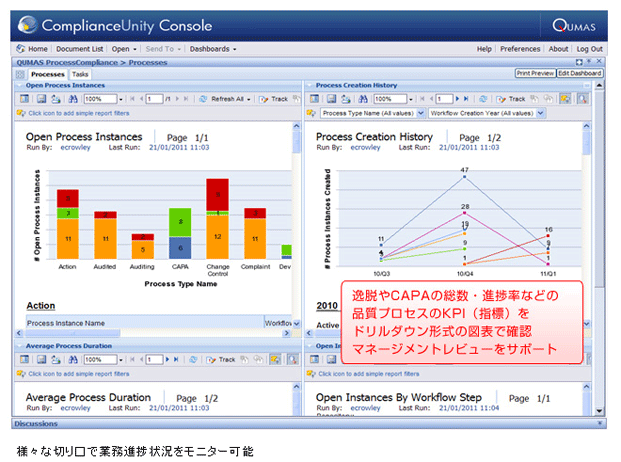Go to the next page in the Average Process Duration toolbar
Image resolution: width=621 pixels, height=462 pixels.
coord(167,359)
